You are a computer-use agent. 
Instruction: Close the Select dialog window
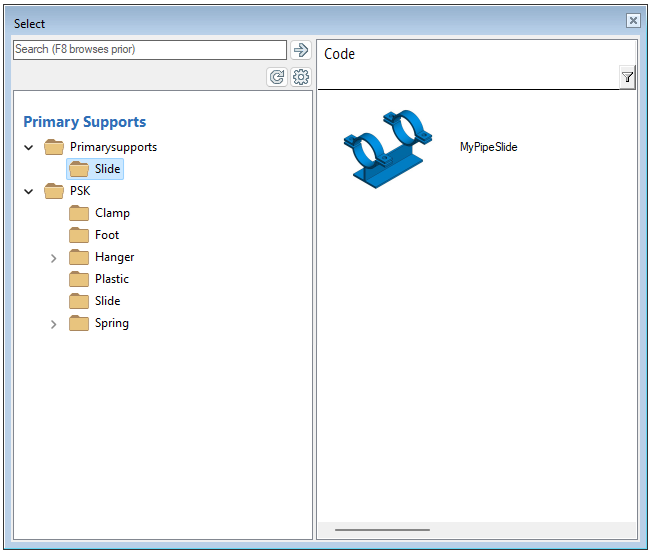tap(633, 21)
